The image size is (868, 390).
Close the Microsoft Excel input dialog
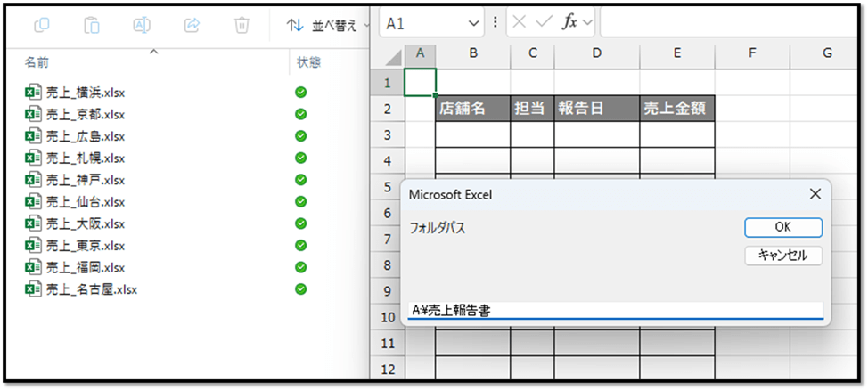tap(815, 194)
